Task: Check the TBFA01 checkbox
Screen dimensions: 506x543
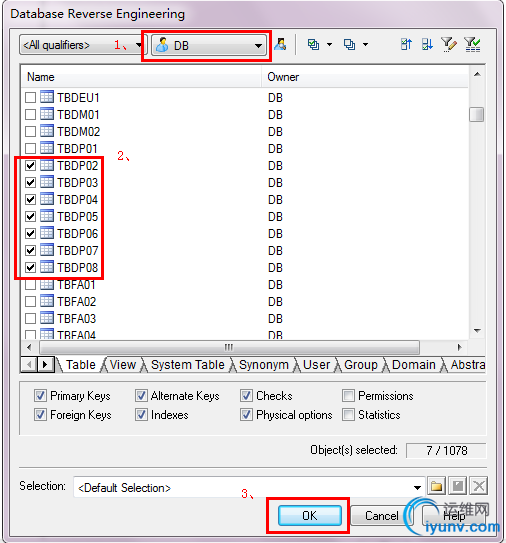Action: [x=30, y=285]
